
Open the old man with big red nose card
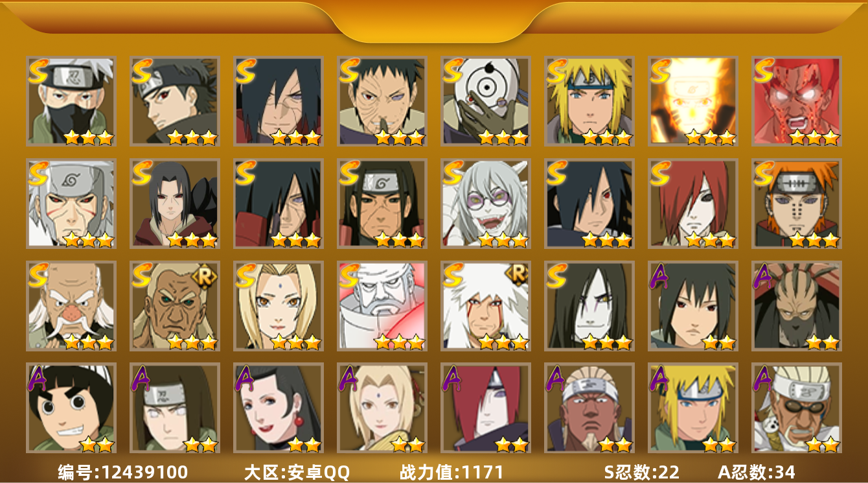[71, 306]
